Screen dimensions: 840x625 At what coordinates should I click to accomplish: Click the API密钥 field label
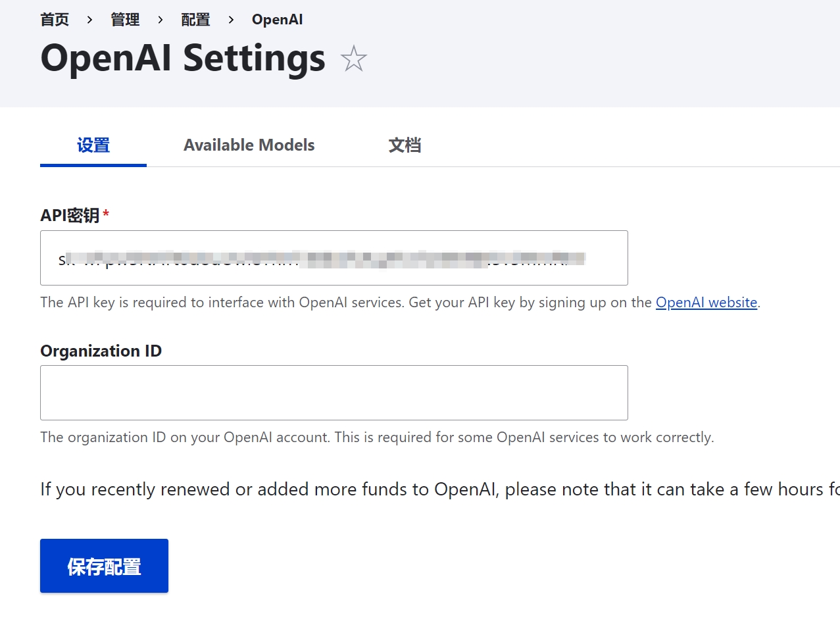(x=70, y=215)
